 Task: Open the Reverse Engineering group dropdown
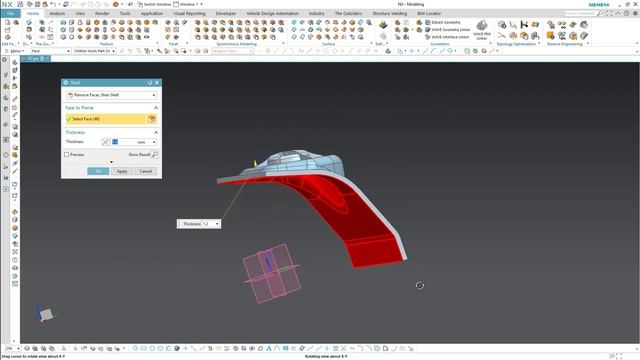coord(588,44)
